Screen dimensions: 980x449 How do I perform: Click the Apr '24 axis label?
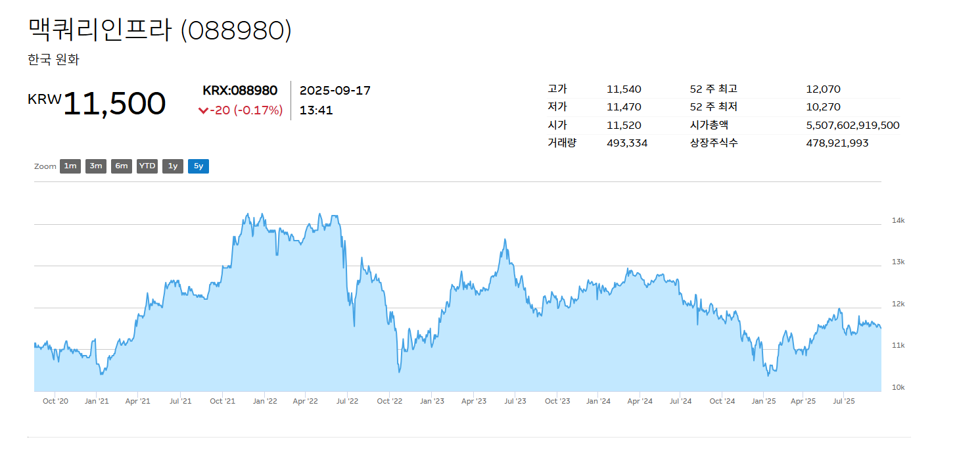tap(640, 400)
